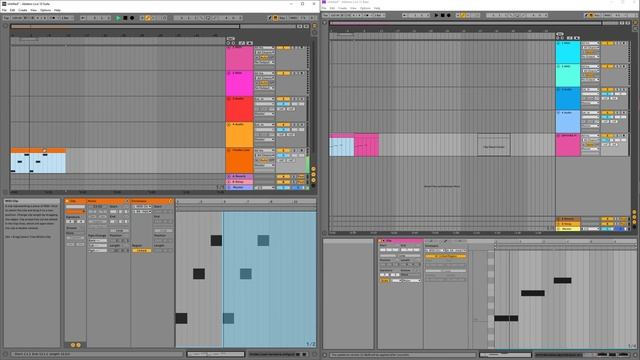640x360 pixels.
Task: Toggle track activator of 2 MIDI, right window
Action: click(x=607, y=67)
